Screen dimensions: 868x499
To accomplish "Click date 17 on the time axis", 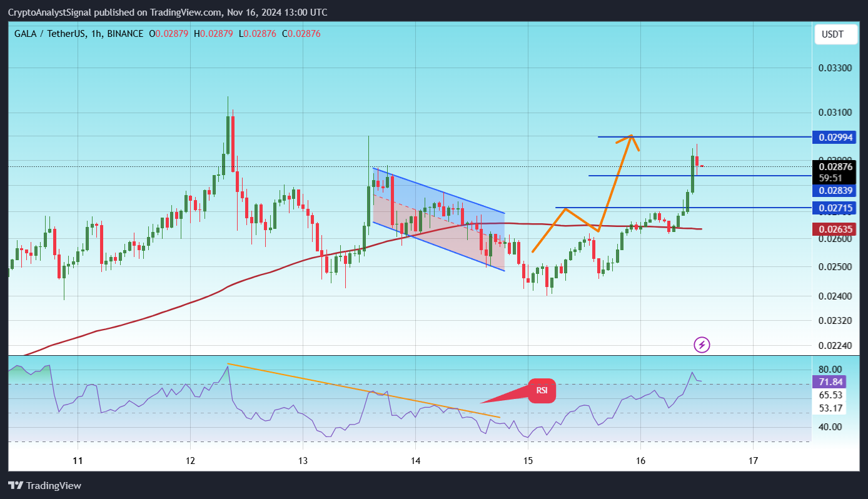I will point(753,461).
